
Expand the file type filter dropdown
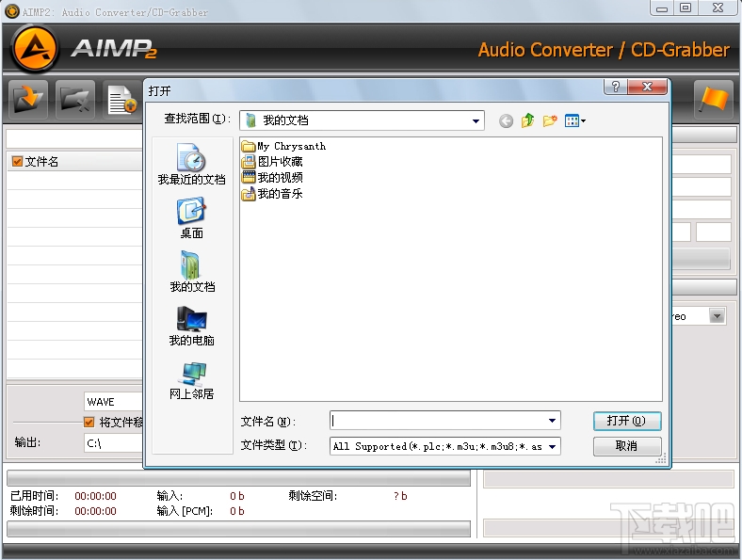(552, 446)
